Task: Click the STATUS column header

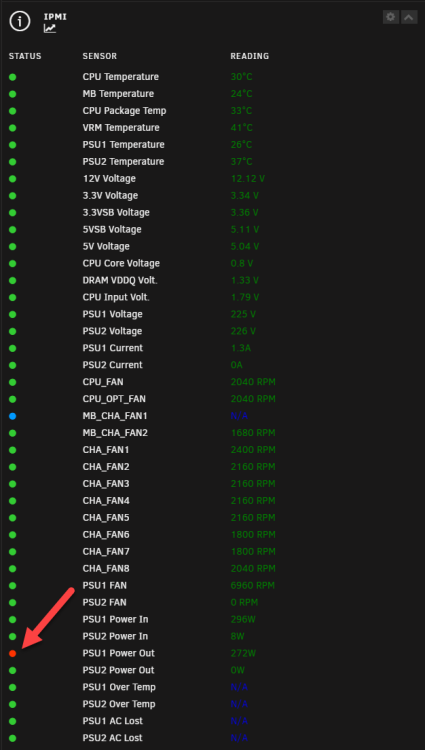Action: click(25, 56)
